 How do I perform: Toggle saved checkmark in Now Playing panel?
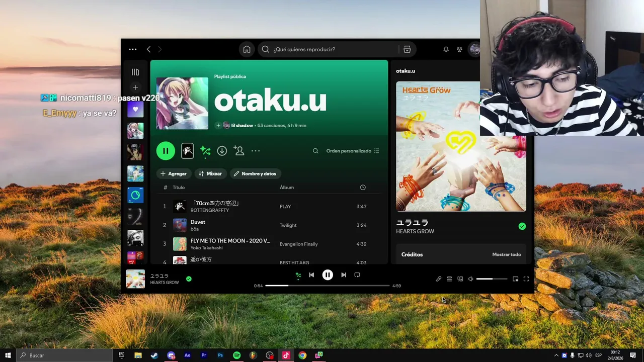point(522,226)
